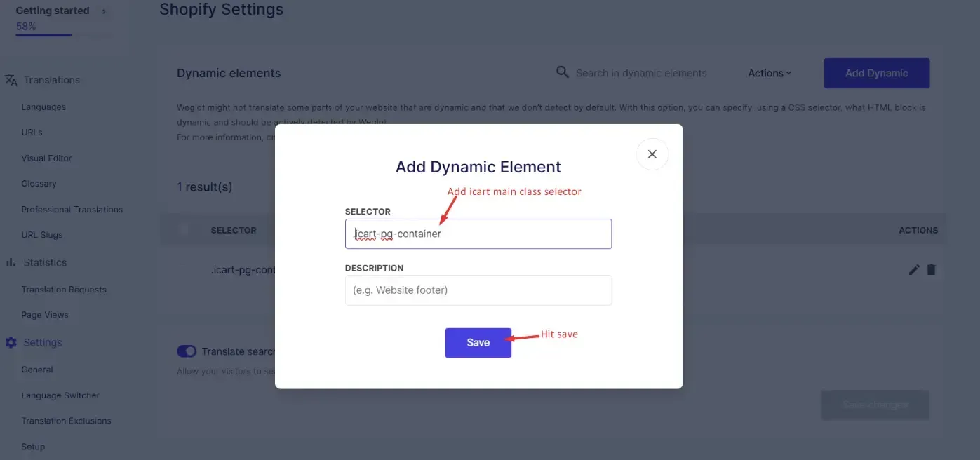Expand the Getting started chevron

coord(104,11)
